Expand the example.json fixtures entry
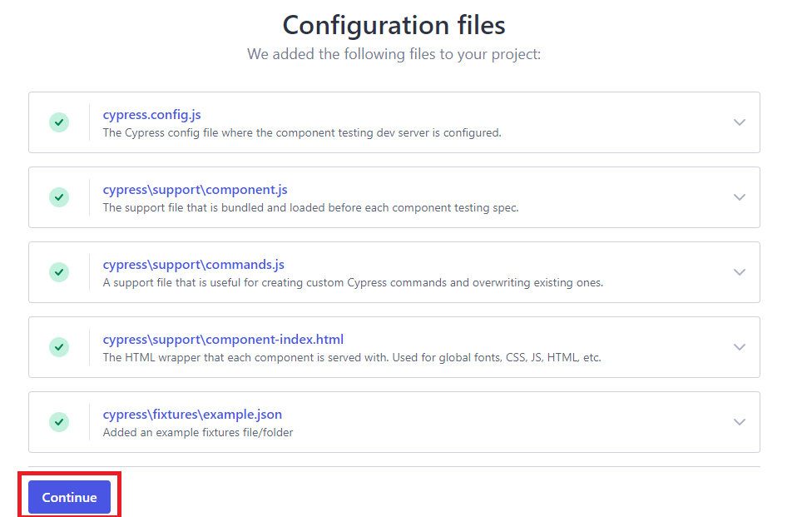 pyautogui.click(x=740, y=422)
